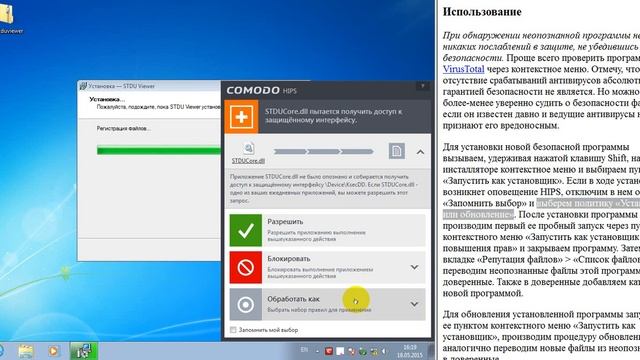This screenshot has width=640, height=360.
Task: Open the STDUCore.dll link under file icon
Action: click(x=248, y=161)
